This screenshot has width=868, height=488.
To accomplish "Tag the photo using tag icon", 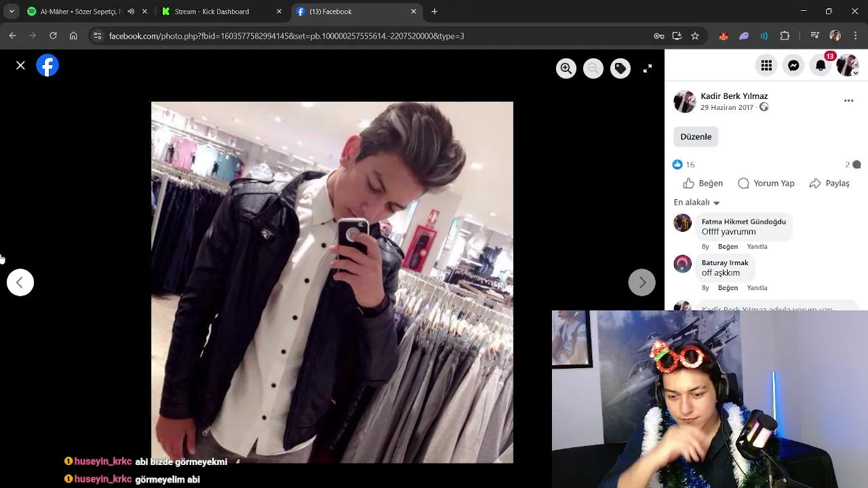I will pyautogui.click(x=620, y=68).
